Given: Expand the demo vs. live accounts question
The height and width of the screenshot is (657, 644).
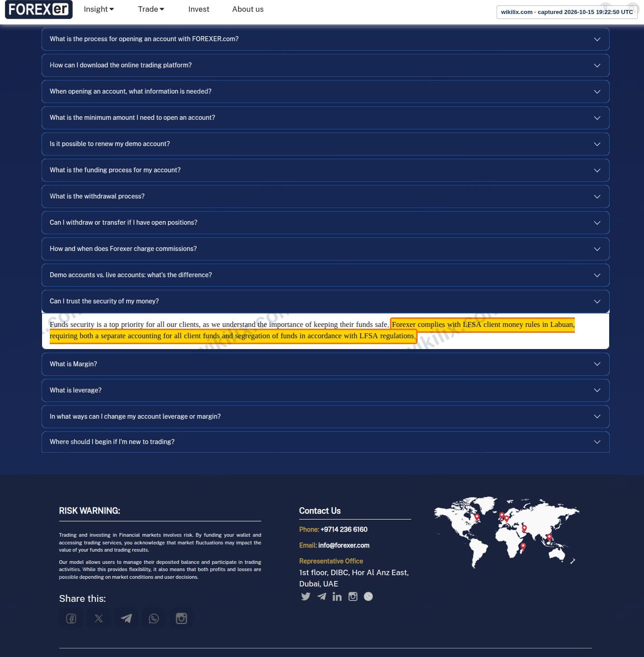Looking at the screenshot, I should click(325, 275).
